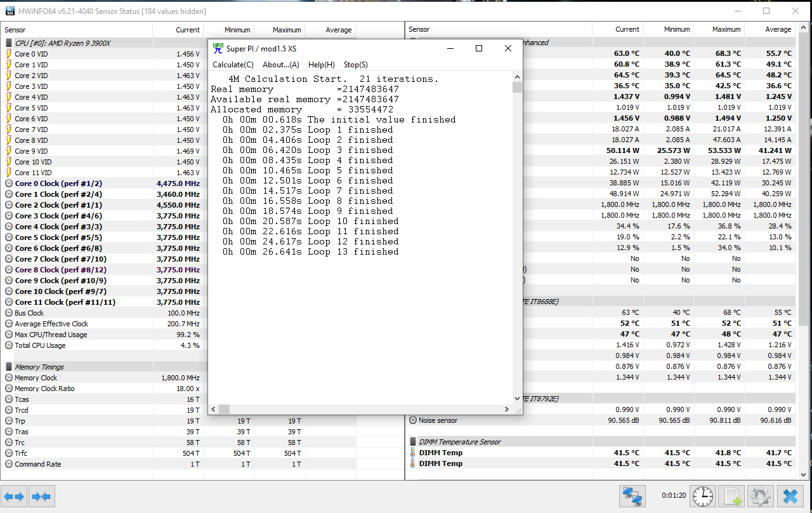This screenshot has height=513, width=812.
Task: Select the Memory Clock Ratio row
Action: (x=103, y=389)
